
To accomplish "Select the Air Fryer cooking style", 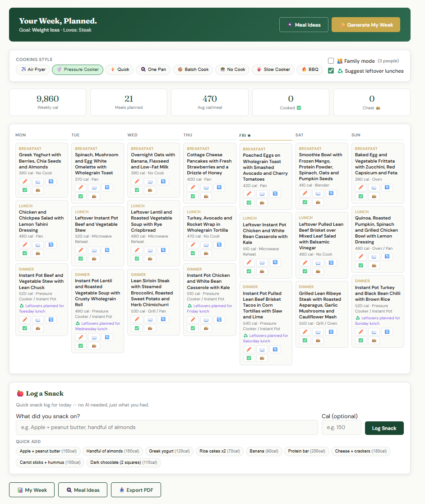I will point(33,70).
